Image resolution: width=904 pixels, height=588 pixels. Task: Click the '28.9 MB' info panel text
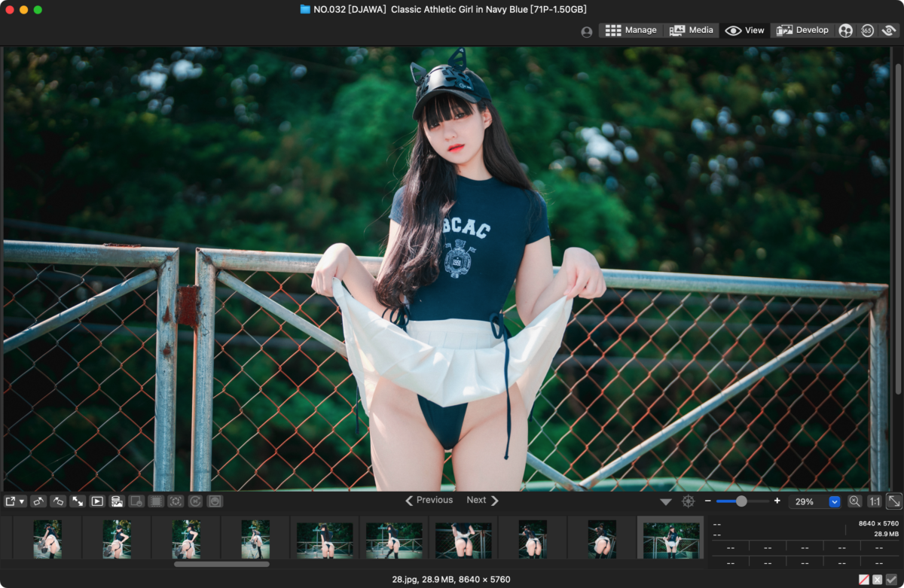pyautogui.click(x=886, y=534)
